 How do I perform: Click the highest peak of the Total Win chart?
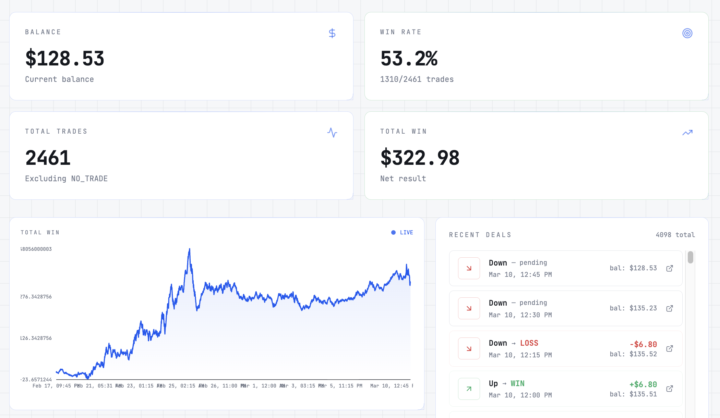coord(189,250)
